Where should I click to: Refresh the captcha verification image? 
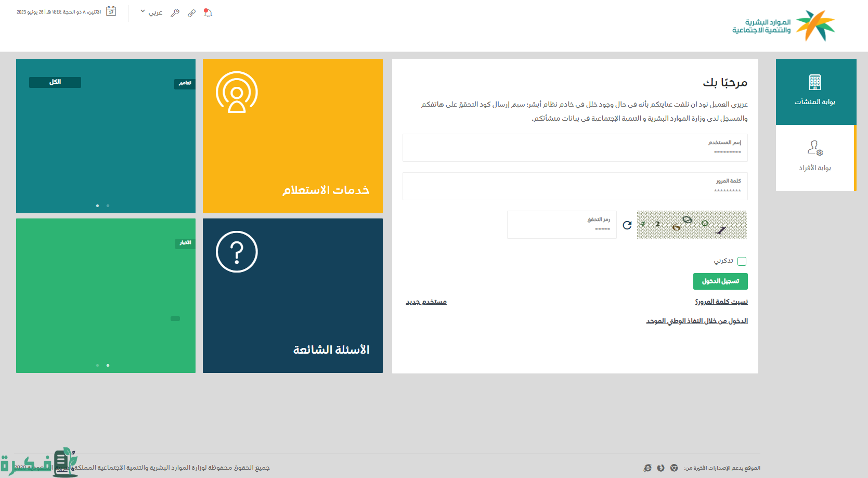coord(627,225)
